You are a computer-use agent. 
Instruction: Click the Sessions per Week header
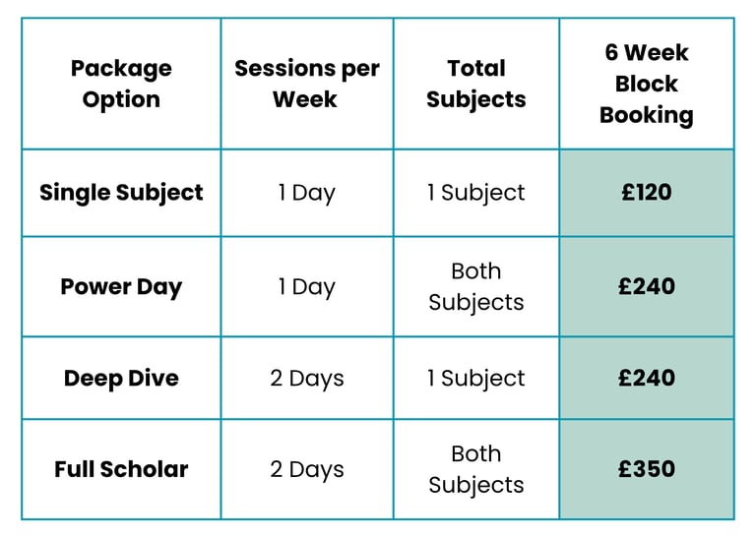306,84
